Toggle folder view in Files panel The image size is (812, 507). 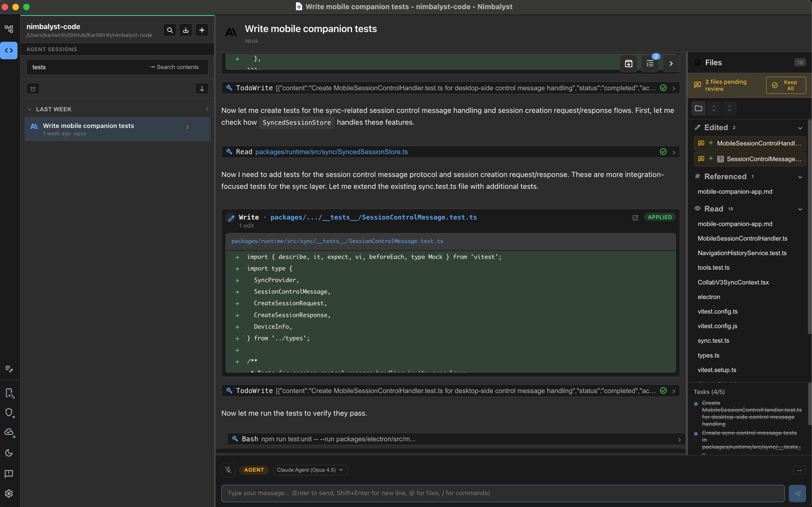click(x=698, y=108)
